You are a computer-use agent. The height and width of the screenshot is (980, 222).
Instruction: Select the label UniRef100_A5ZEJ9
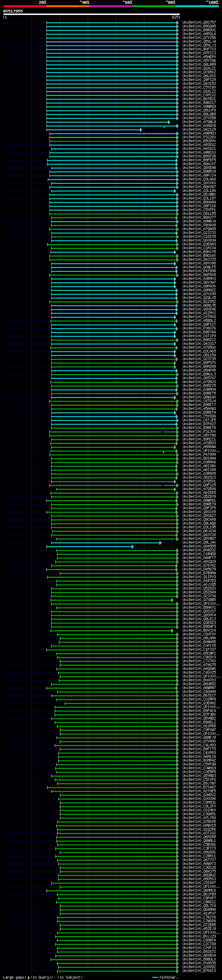[199, 929]
